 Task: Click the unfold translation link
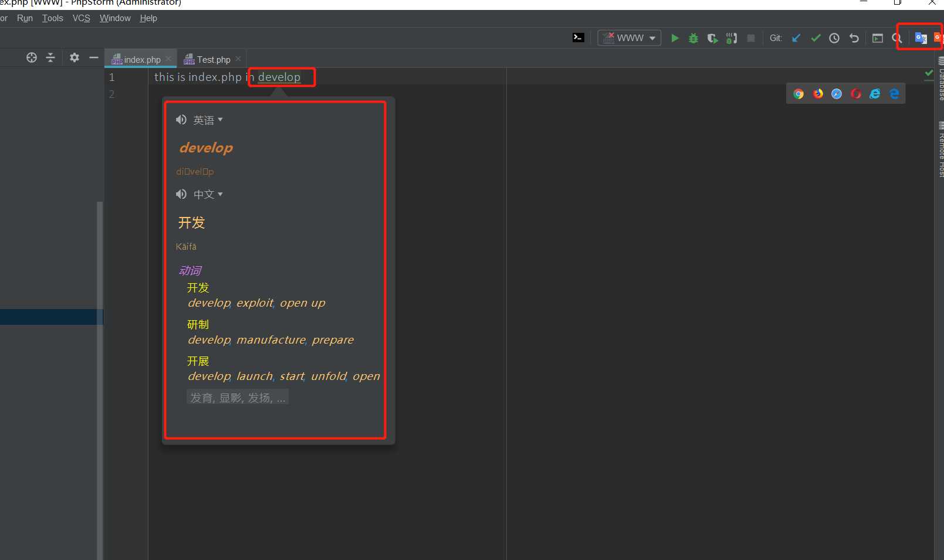[x=329, y=376]
